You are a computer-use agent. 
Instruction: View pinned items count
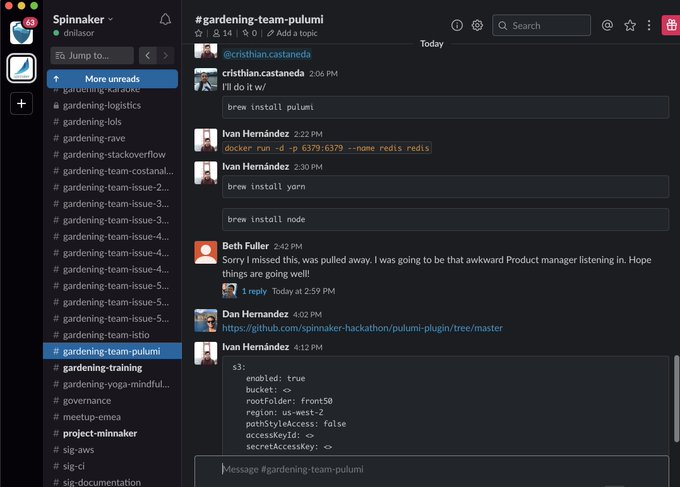250,33
